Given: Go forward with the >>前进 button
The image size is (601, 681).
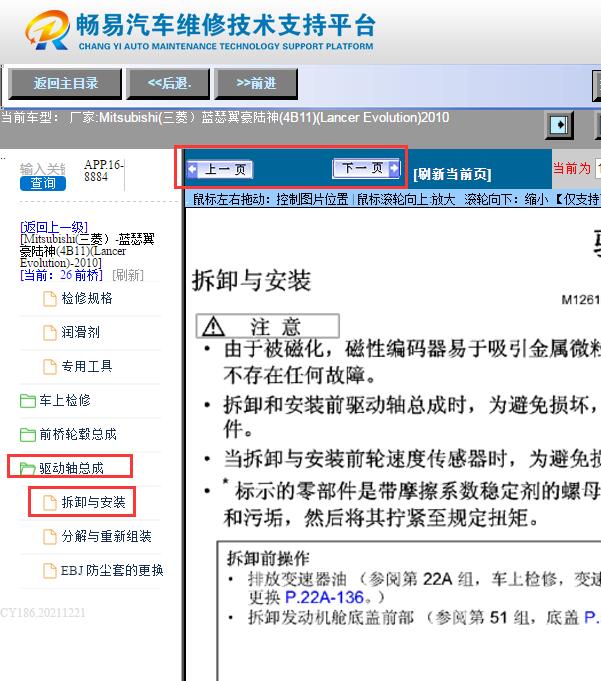Looking at the screenshot, I should pyautogui.click(x=257, y=83).
